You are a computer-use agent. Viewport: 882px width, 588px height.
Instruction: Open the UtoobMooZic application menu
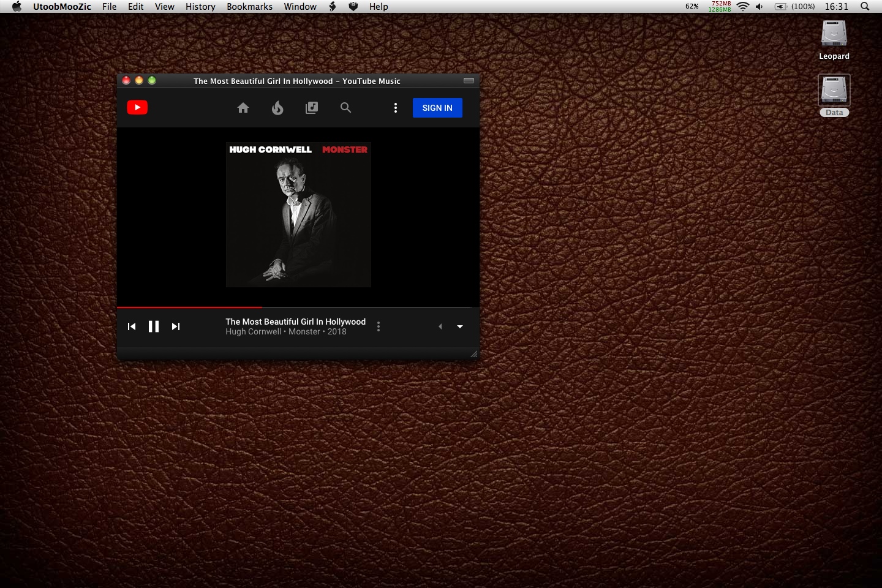[62, 6]
